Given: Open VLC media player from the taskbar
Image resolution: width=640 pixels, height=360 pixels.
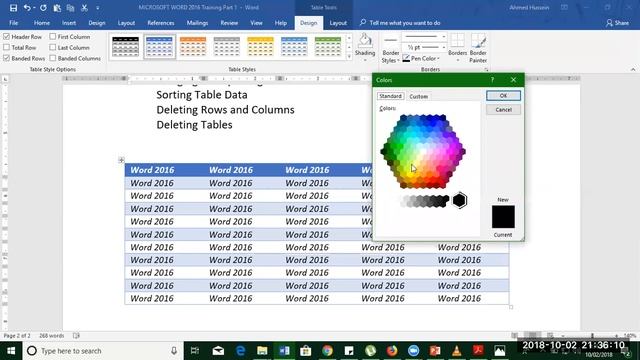Looking at the screenshot, I should pyautogui.click(x=457, y=351).
